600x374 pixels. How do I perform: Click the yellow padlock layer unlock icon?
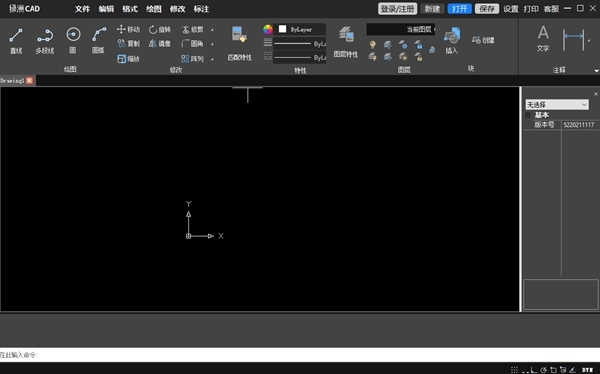coord(419,57)
